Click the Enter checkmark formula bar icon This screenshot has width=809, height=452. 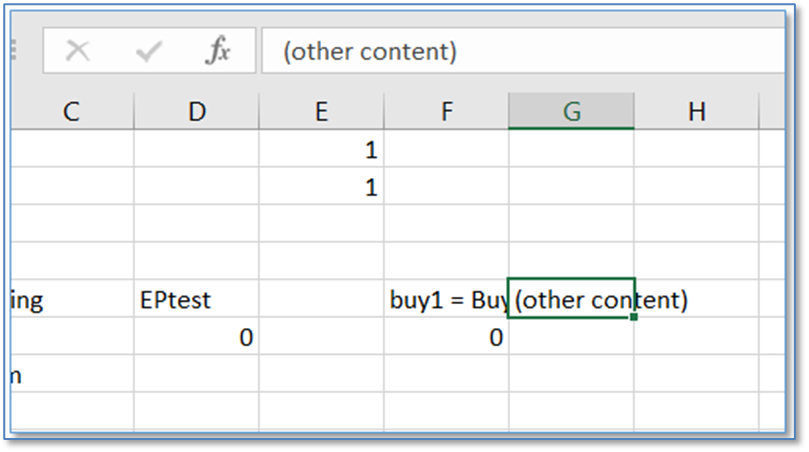148,51
